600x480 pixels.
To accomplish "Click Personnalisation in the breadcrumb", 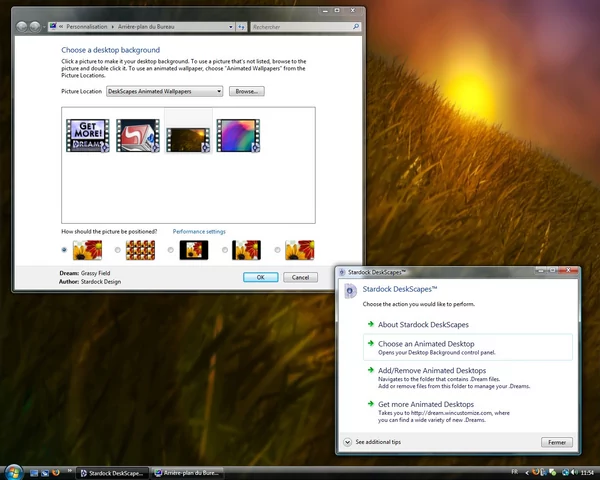I will coord(87,27).
